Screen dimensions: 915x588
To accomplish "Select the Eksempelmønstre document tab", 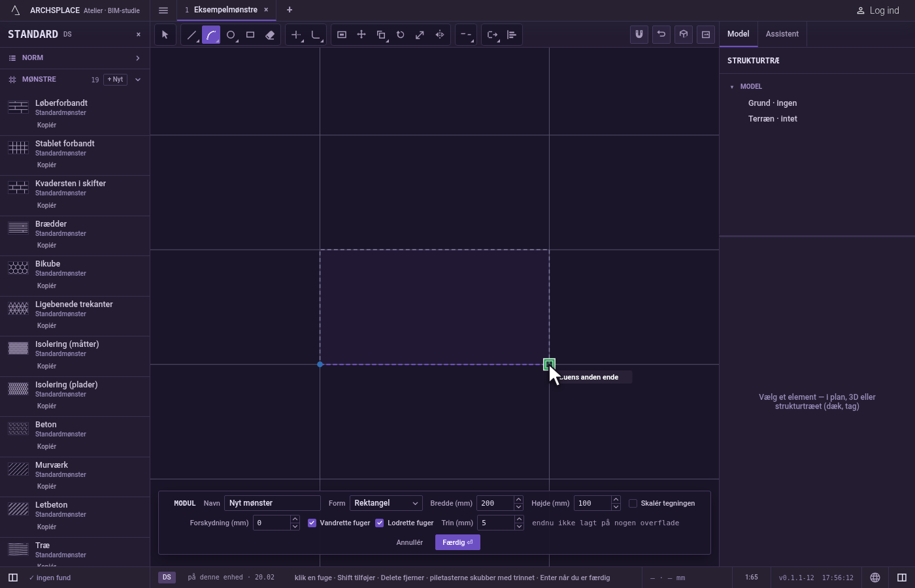I will click(226, 10).
